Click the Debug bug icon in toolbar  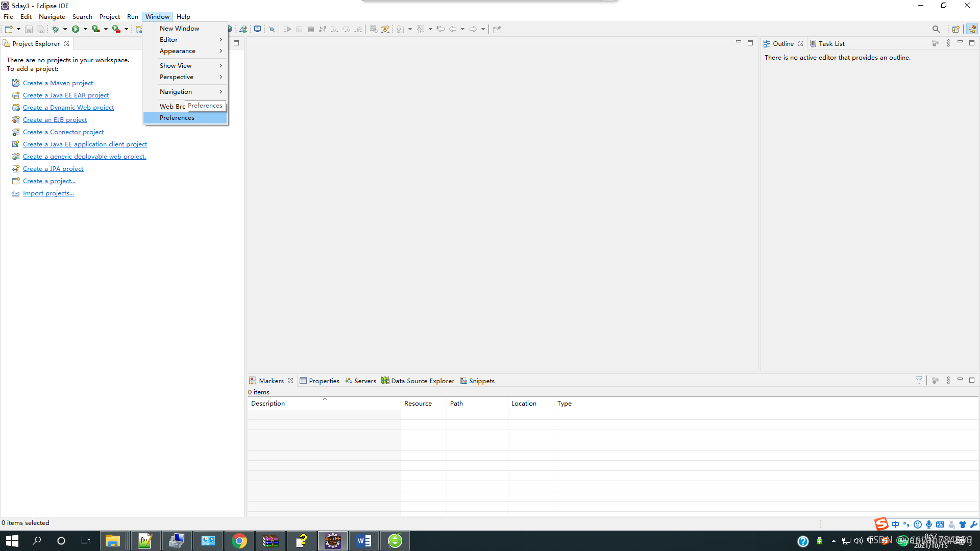pos(55,29)
